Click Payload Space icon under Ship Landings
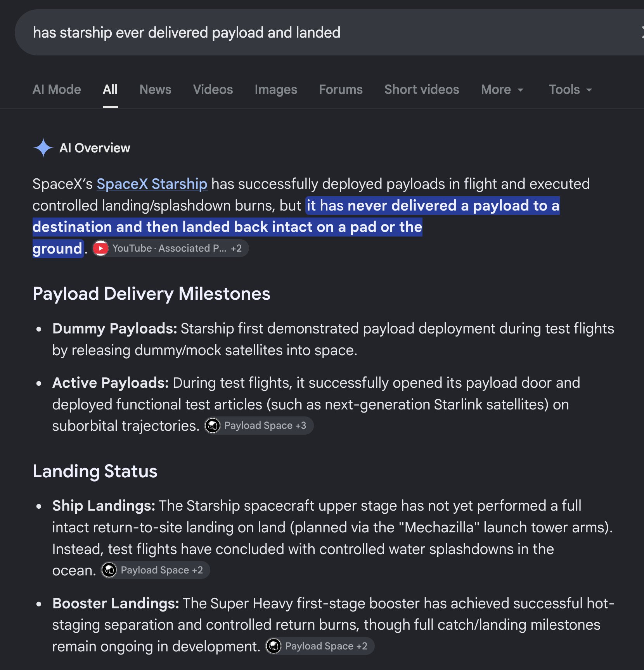This screenshot has height=670, width=644. pyautogui.click(x=109, y=570)
